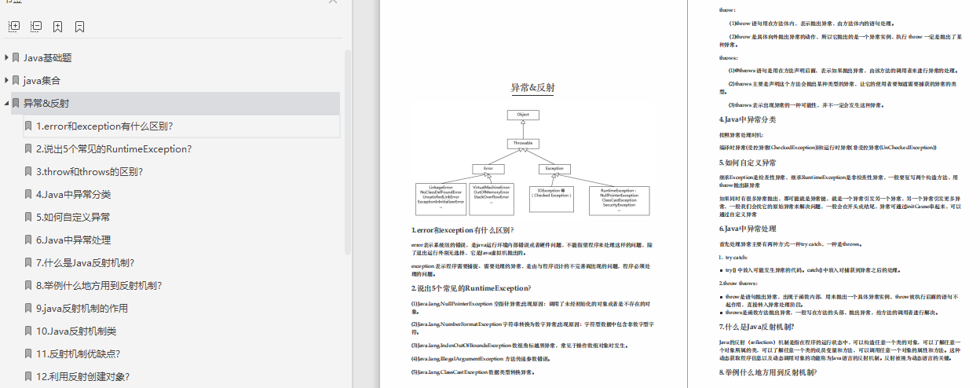The height and width of the screenshot is (388, 980).
Task: Click bookmark icon beside 7.什么是Java反射机制?
Action: click(x=28, y=262)
